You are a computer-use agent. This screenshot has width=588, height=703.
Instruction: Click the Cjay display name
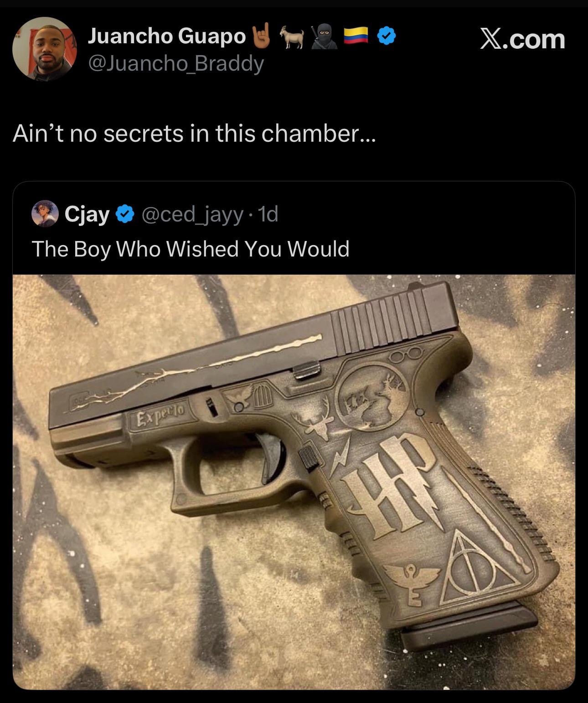point(87,214)
